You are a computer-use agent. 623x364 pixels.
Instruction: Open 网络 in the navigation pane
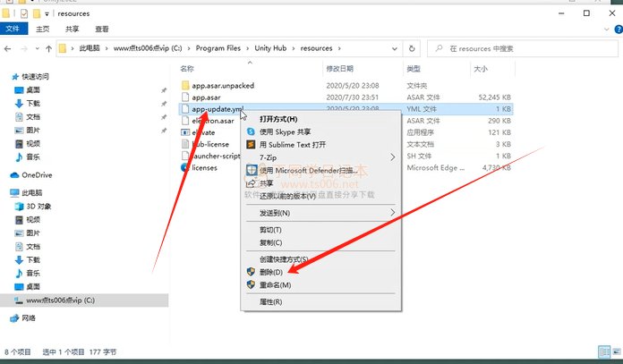(29, 318)
